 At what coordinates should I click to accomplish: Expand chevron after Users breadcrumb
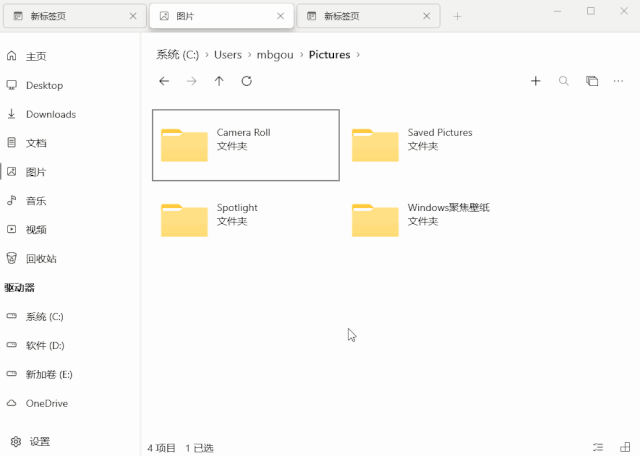(249, 55)
